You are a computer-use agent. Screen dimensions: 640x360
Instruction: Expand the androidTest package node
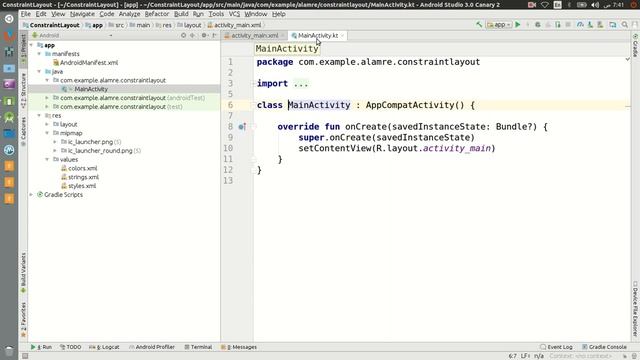47,98
